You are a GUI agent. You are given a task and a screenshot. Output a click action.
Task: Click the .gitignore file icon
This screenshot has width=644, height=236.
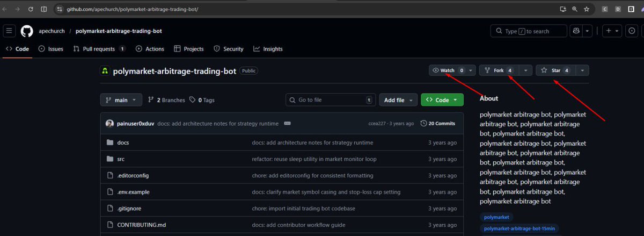point(110,209)
